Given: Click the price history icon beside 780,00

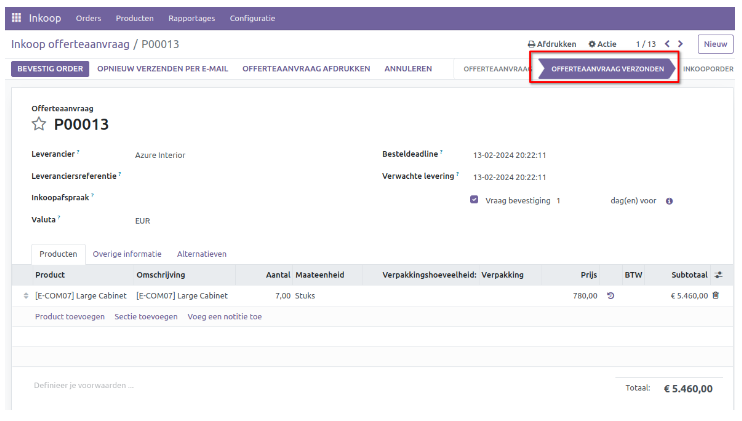Looking at the screenshot, I should click(x=611, y=296).
